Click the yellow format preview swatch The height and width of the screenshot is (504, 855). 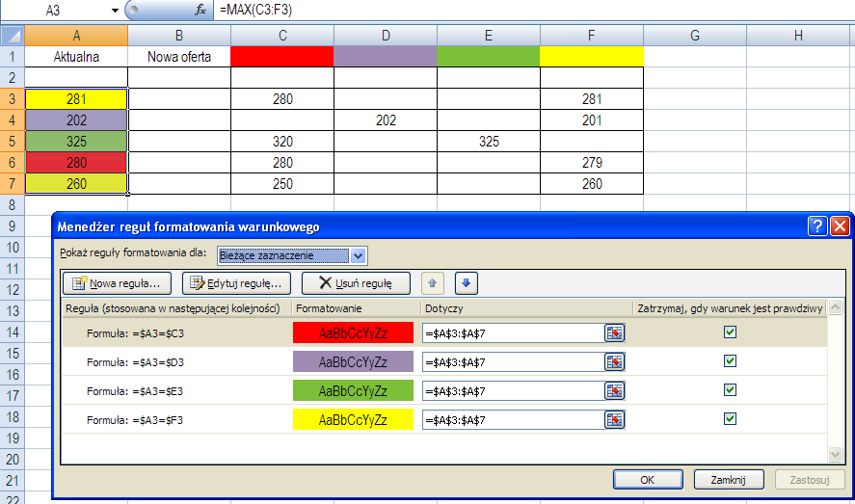click(x=353, y=419)
